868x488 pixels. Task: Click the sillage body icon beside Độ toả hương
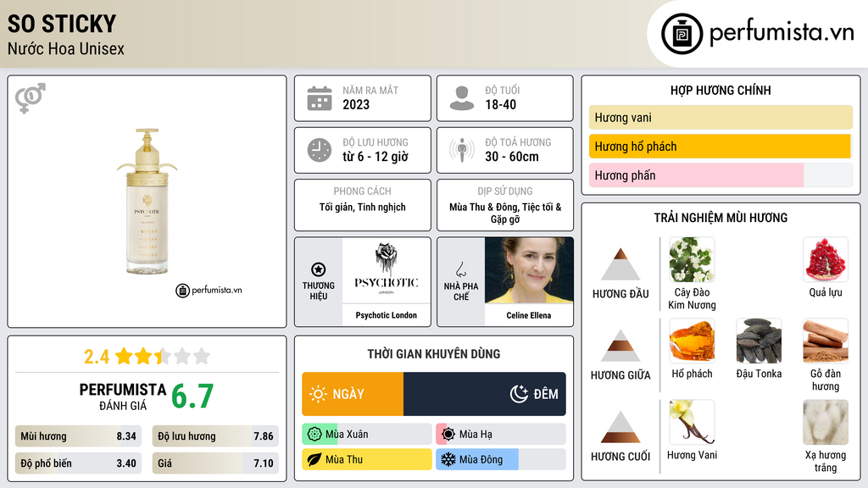(x=462, y=150)
